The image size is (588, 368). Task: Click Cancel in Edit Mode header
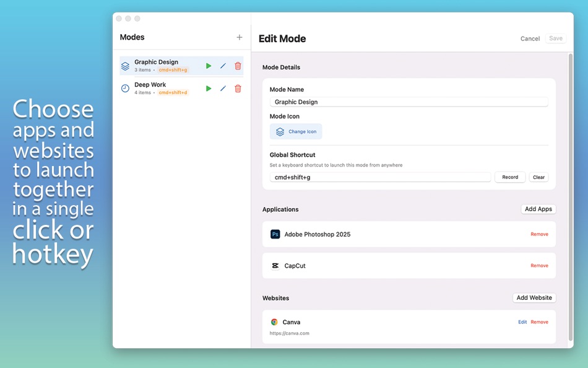click(530, 38)
